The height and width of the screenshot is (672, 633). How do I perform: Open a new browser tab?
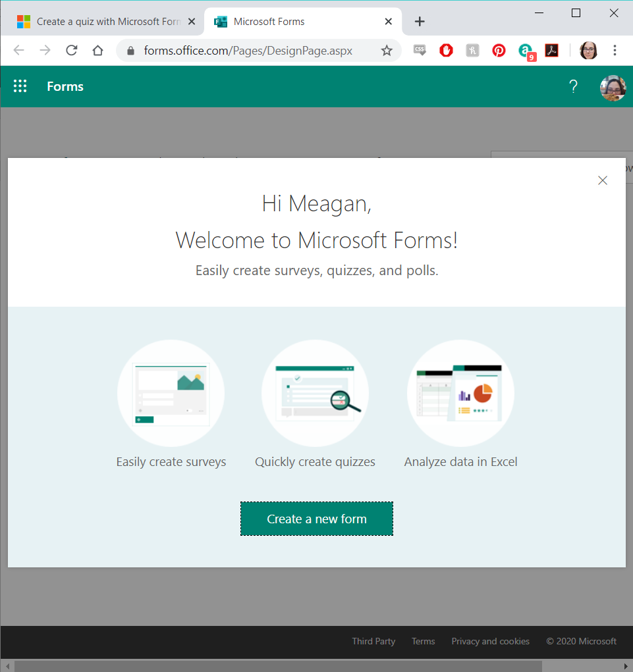[420, 22]
